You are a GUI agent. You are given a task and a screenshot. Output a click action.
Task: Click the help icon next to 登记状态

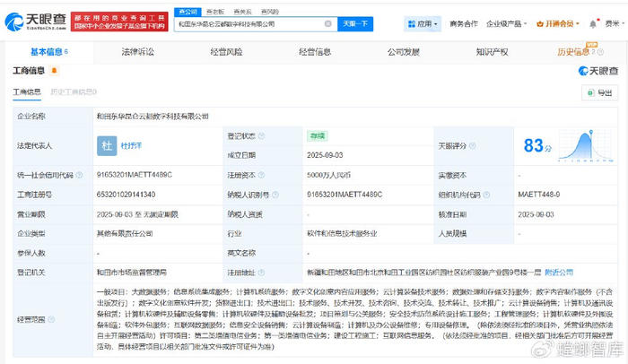click(x=262, y=136)
